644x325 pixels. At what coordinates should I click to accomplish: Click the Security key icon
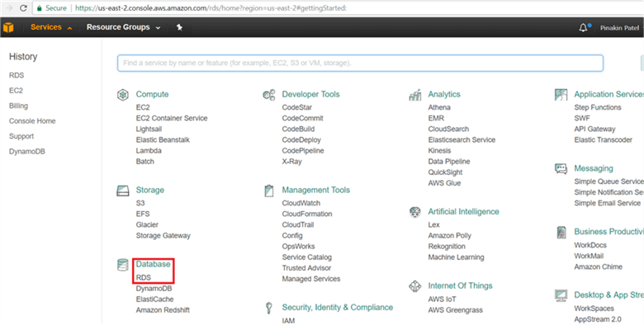click(x=269, y=308)
